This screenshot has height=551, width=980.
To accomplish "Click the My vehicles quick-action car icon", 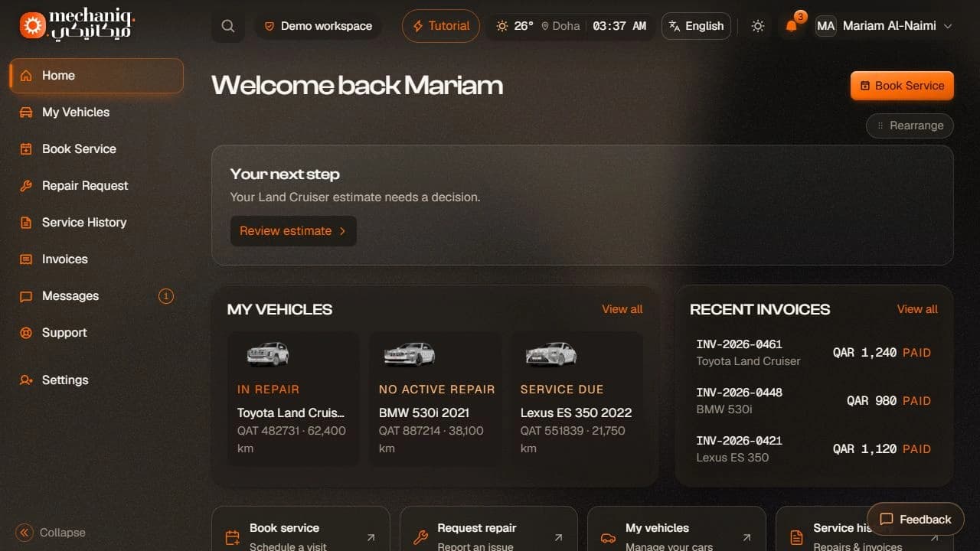I will coord(608,538).
